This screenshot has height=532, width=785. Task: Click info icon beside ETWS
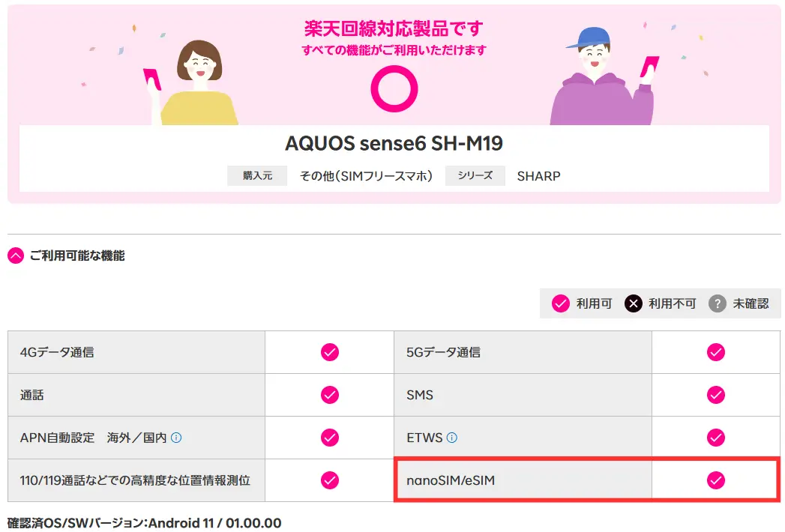tap(452, 438)
